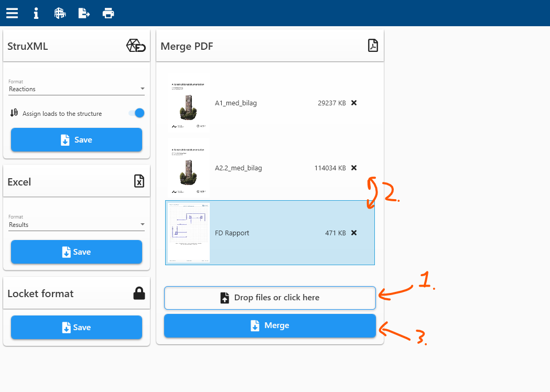Click the load icon beside Assign loads

[x=14, y=113]
